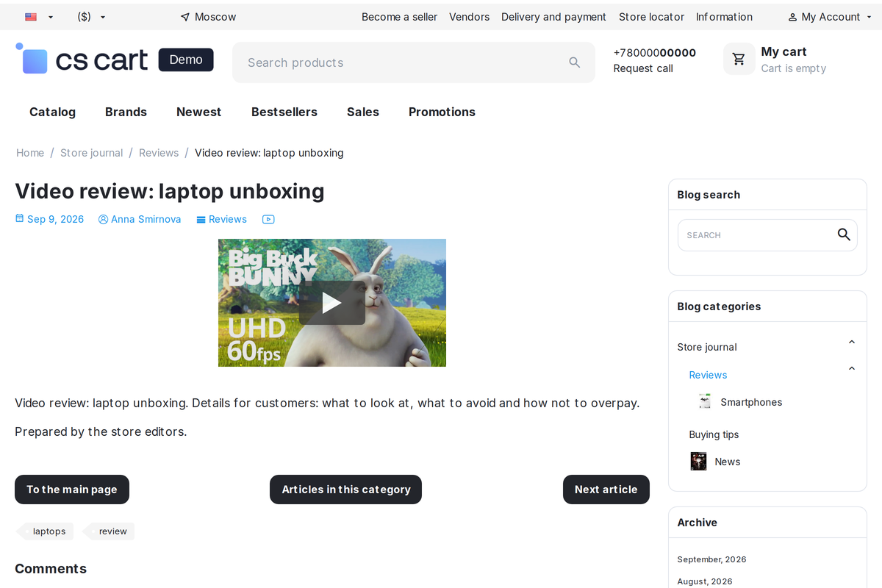Open the Catalog menu item

52,112
